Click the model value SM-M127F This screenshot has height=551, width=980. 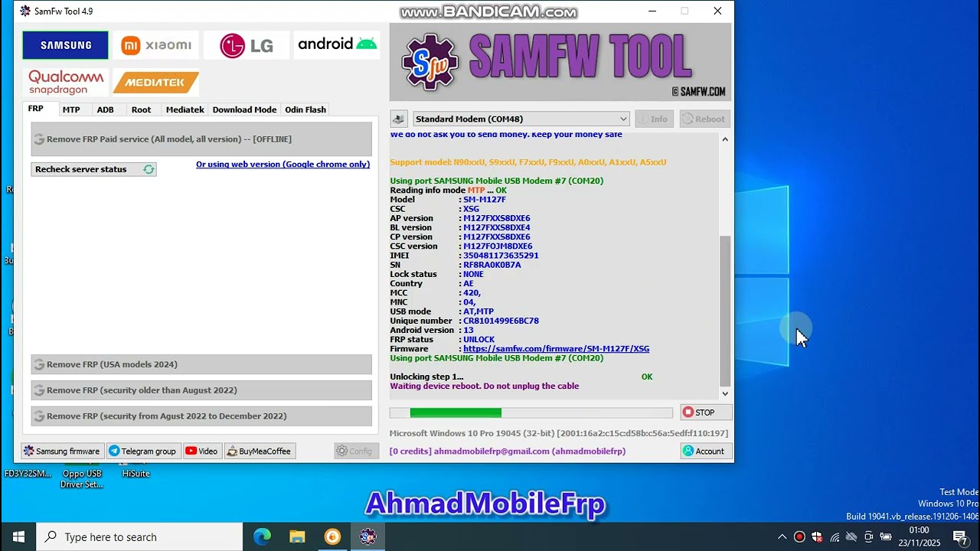click(485, 200)
